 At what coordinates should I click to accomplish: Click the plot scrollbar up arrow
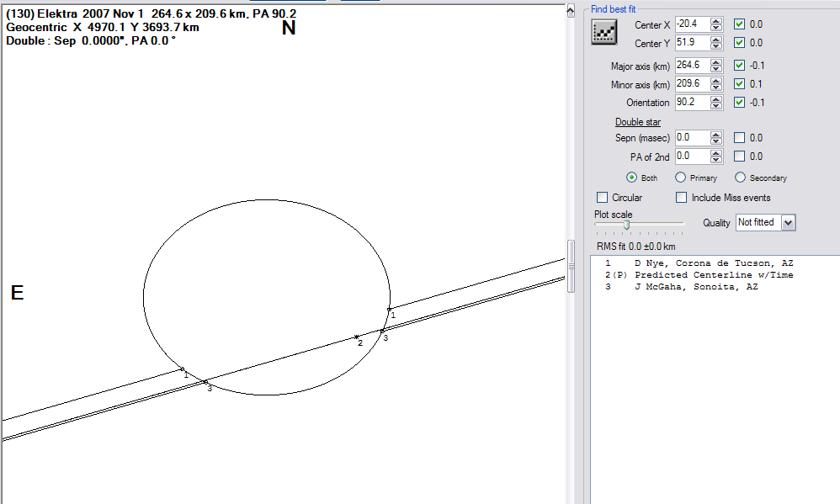click(x=571, y=11)
